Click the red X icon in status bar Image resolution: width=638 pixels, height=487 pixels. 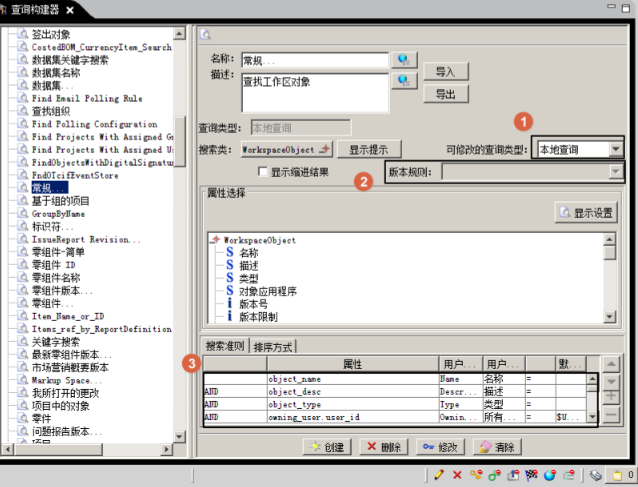[457, 475]
